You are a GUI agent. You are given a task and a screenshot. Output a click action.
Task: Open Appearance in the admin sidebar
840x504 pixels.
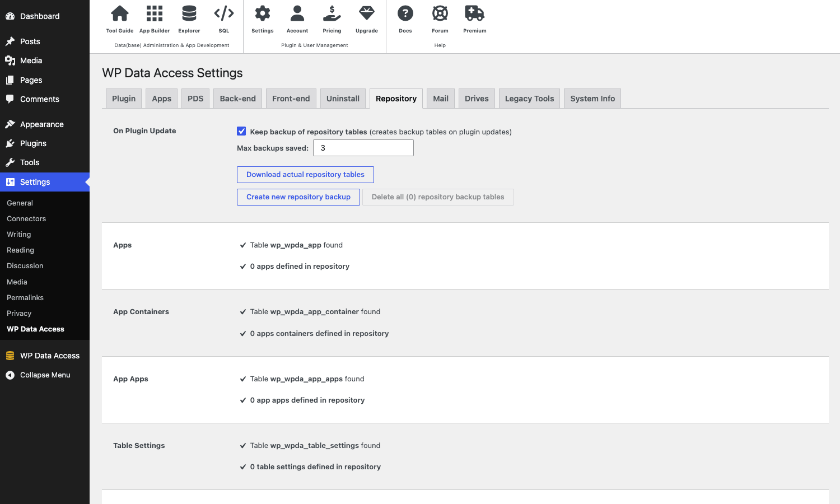pyautogui.click(x=45, y=124)
